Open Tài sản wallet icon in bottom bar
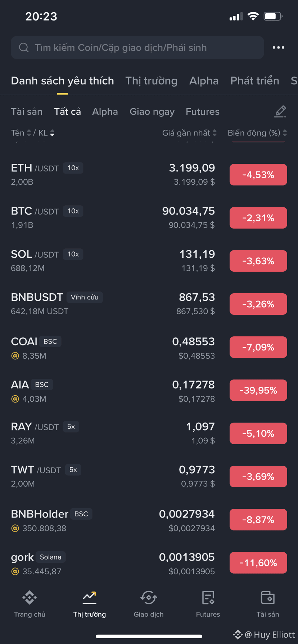The height and width of the screenshot is (644, 298). point(267,598)
